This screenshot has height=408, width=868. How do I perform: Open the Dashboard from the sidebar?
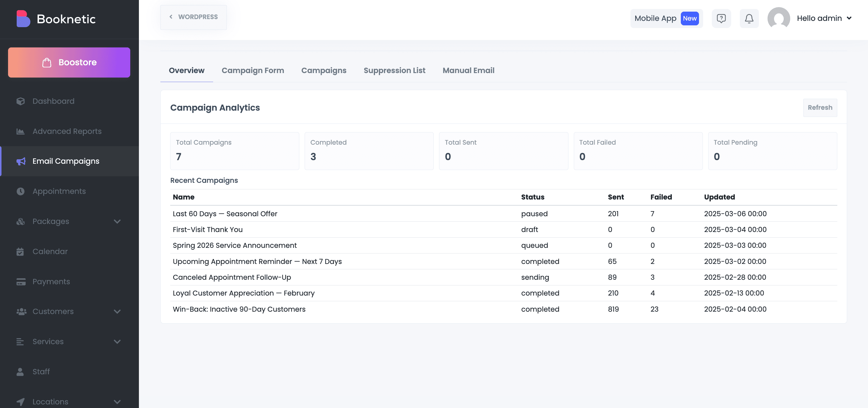click(x=53, y=101)
